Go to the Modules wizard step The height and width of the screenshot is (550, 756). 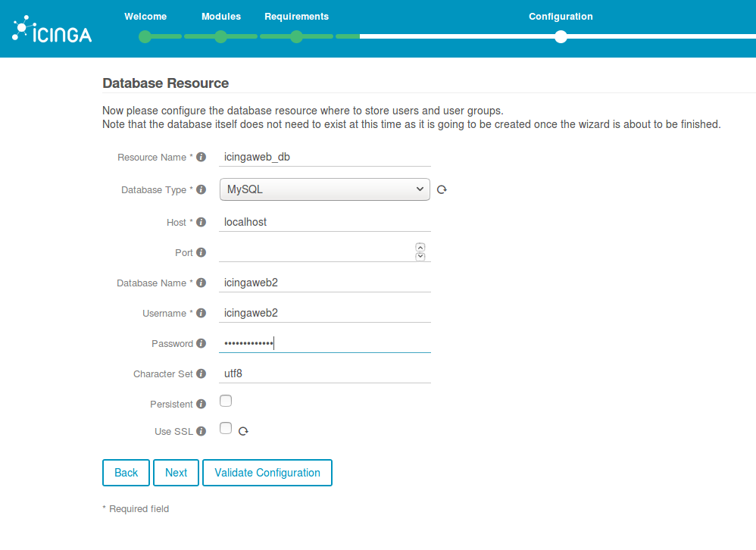[221, 17]
